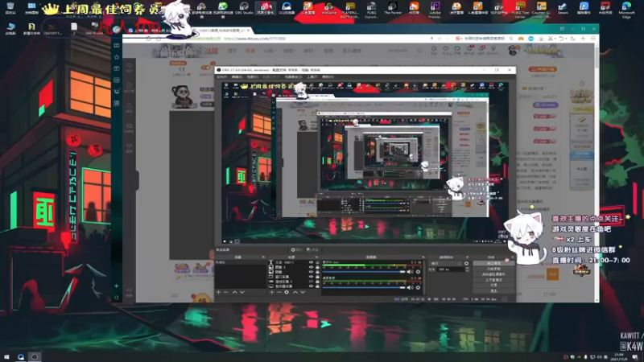Screen dimensions: 644x362
Task: Move scene up in OBS Scenes list
Action: tap(235, 292)
